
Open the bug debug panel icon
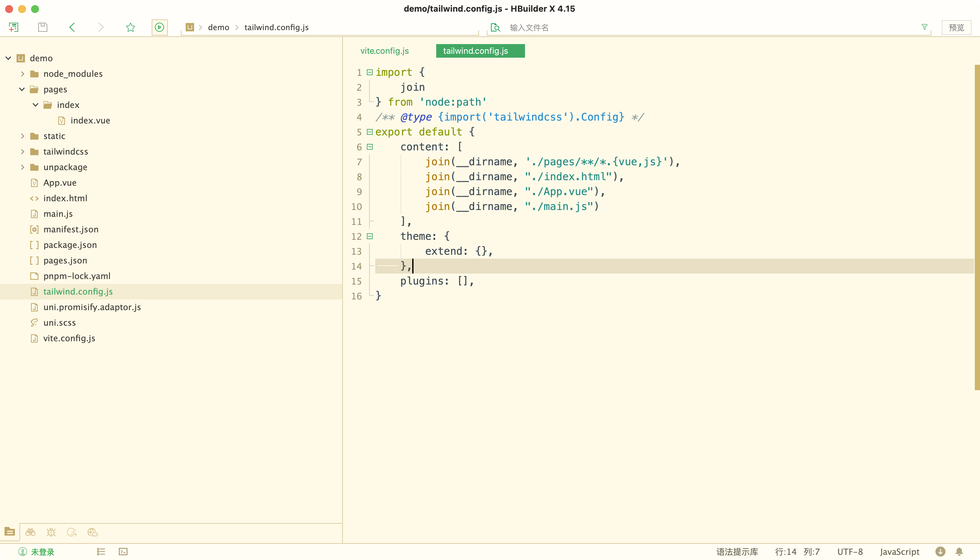(51, 532)
